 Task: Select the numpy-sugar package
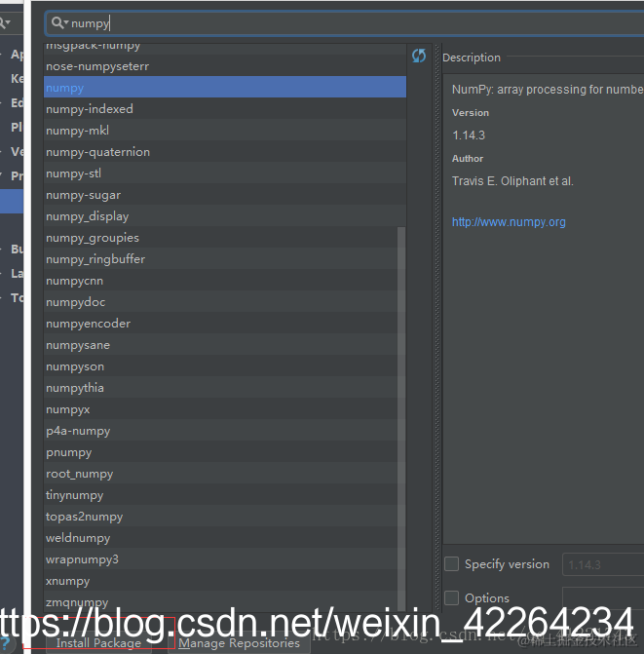point(225,195)
